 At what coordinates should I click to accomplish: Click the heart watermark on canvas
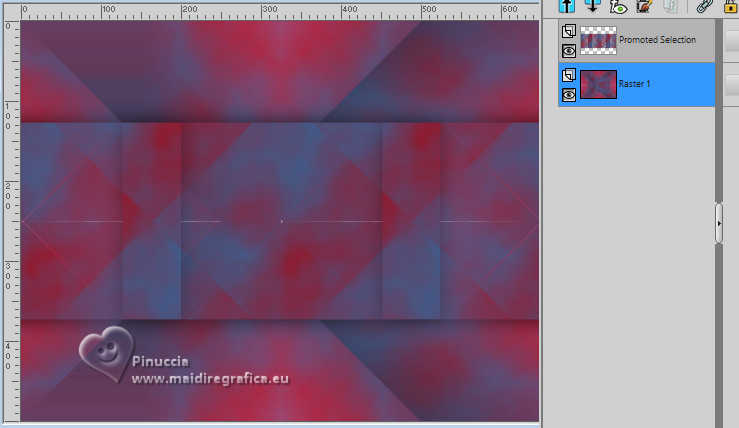pyautogui.click(x=107, y=354)
